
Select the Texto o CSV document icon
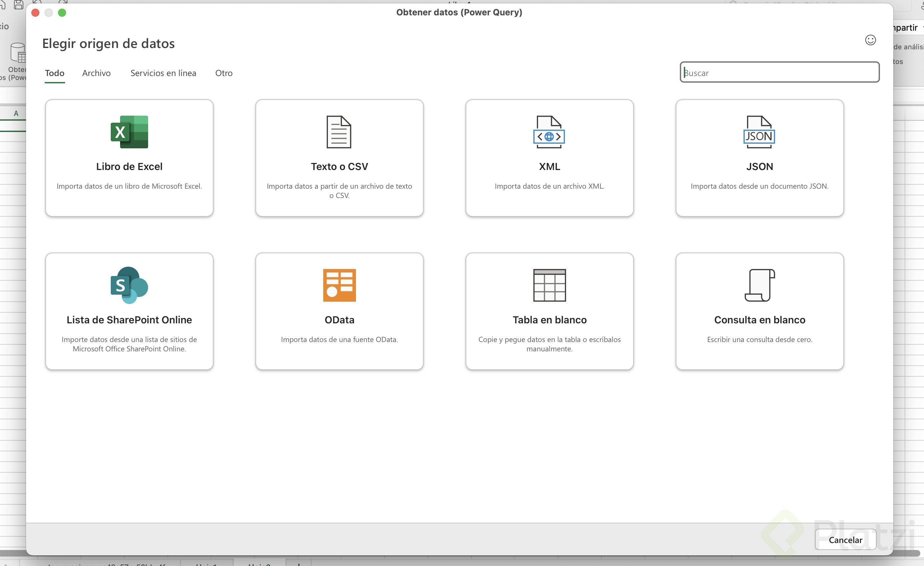point(339,132)
